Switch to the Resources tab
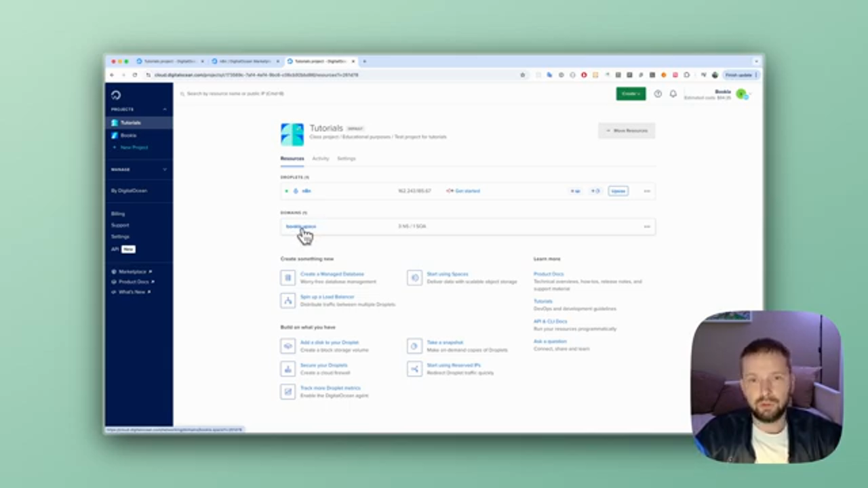This screenshot has width=868, height=488. [x=292, y=159]
